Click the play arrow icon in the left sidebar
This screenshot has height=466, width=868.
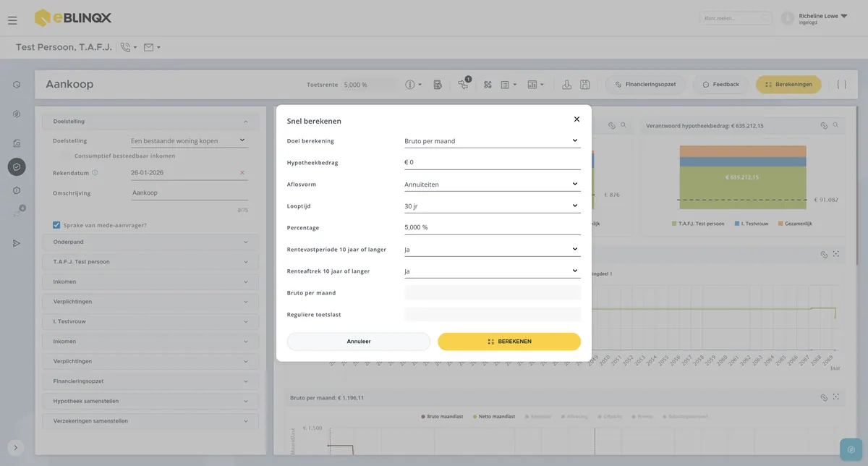click(x=17, y=243)
